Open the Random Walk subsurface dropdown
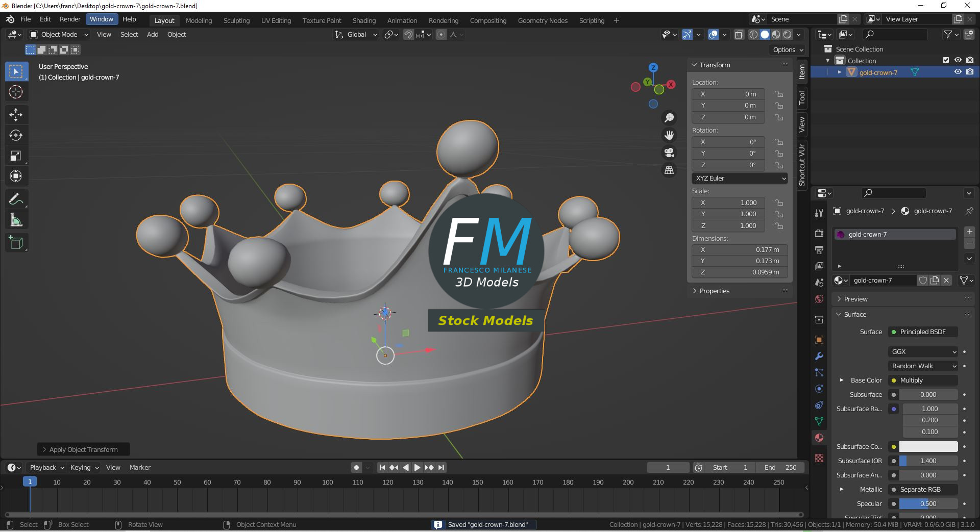Screen dimensions: 980x532 pos(924,366)
